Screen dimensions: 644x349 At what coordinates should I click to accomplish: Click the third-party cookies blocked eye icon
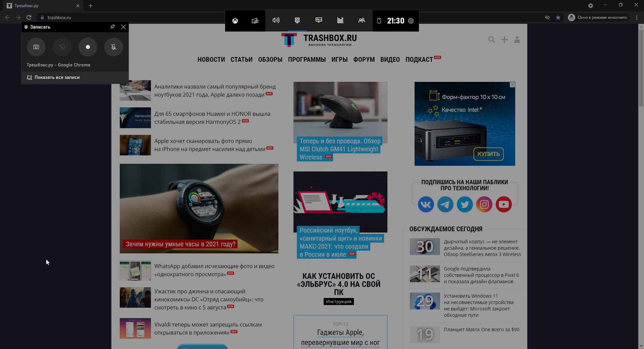coord(547,17)
